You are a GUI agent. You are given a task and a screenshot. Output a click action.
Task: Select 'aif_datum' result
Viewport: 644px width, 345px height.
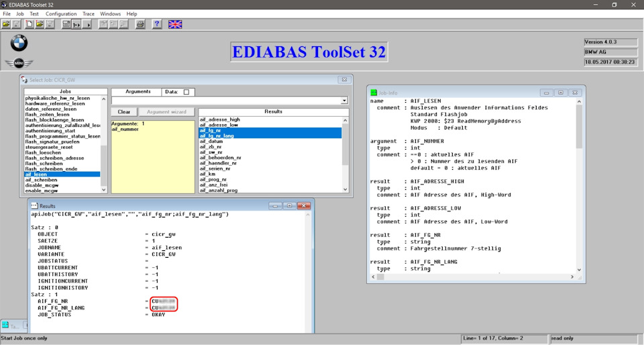pyautogui.click(x=270, y=141)
